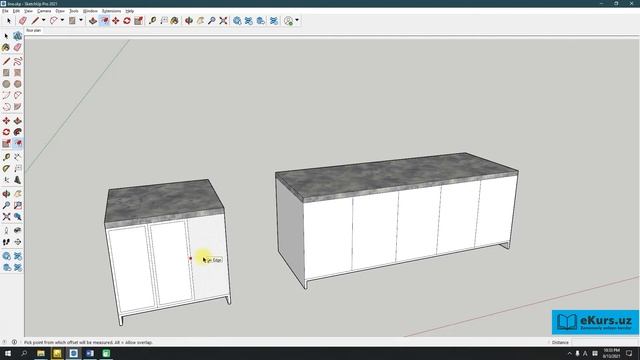Pick the Circle tool in left toolbar
The height and width of the screenshot is (360, 640).
pos(6,84)
